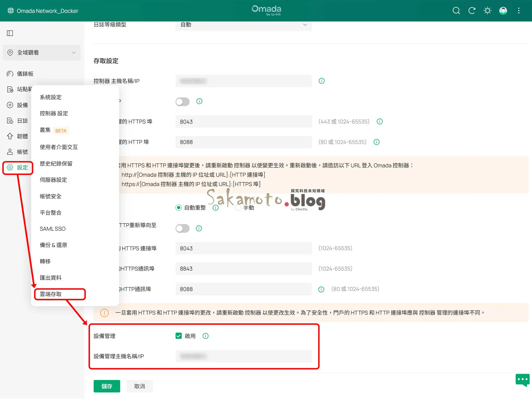Click the refresh icon in header
The image size is (532, 399).
(x=472, y=11)
